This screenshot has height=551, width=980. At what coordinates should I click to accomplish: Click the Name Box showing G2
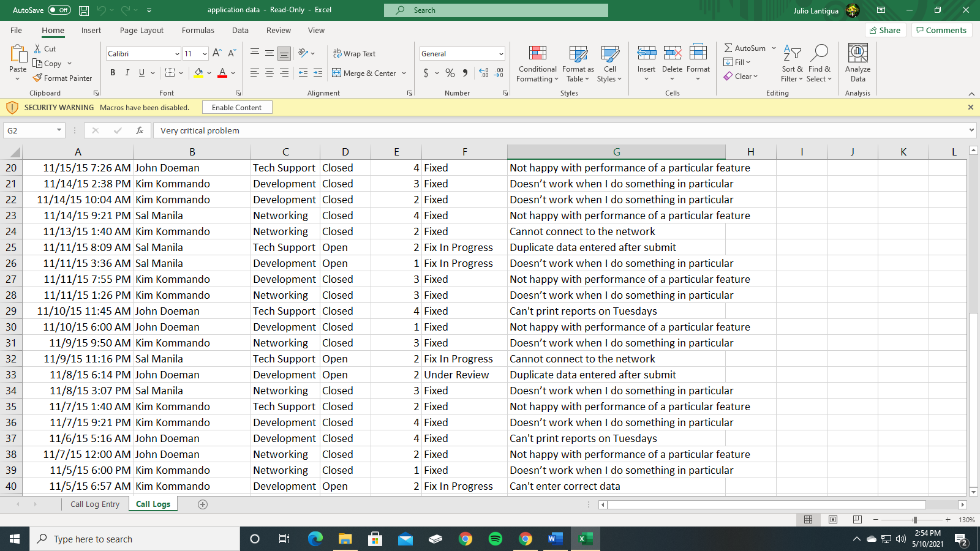29,130
